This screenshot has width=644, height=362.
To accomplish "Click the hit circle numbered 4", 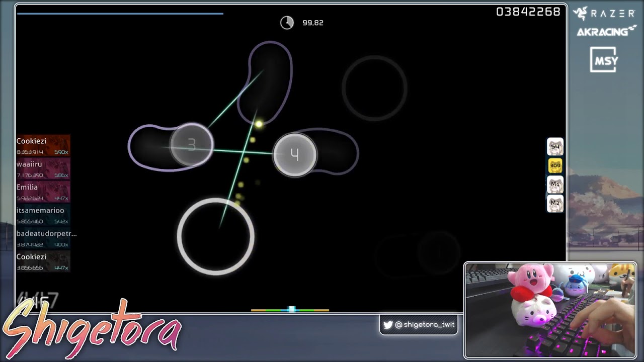I will pyautogui.click(x=295, y=155).
